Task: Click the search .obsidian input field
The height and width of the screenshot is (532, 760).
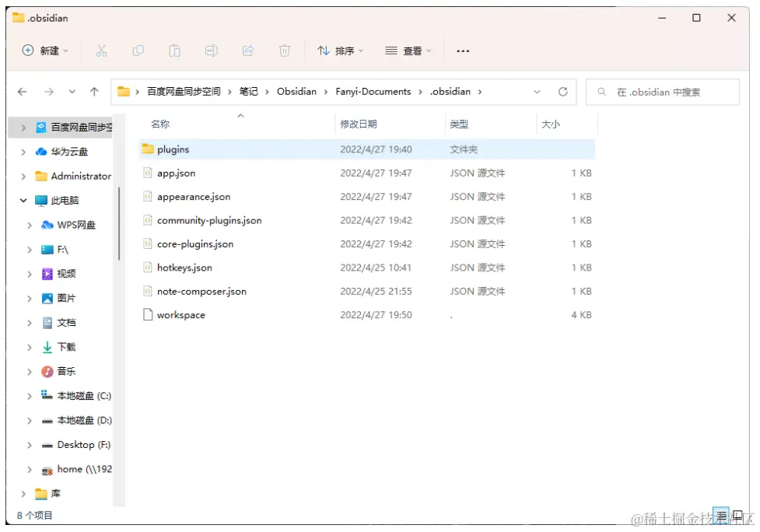Action: click(x=663, y=92)
